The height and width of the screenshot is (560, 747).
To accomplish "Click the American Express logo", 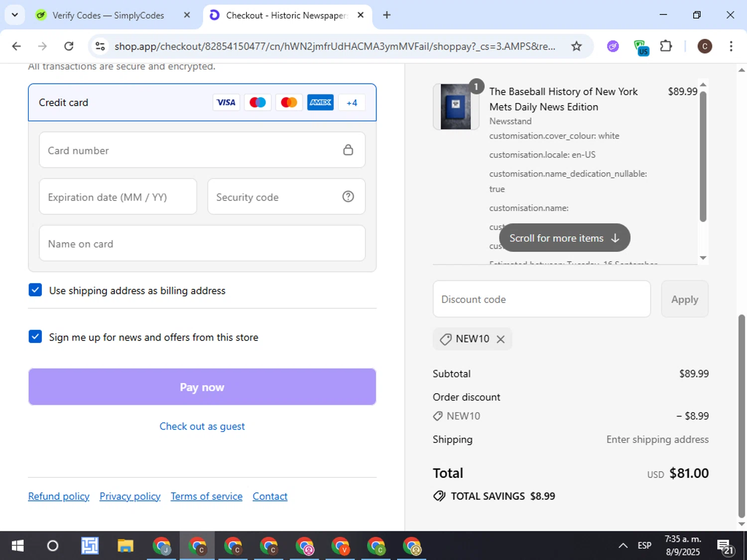I will 320,103.
